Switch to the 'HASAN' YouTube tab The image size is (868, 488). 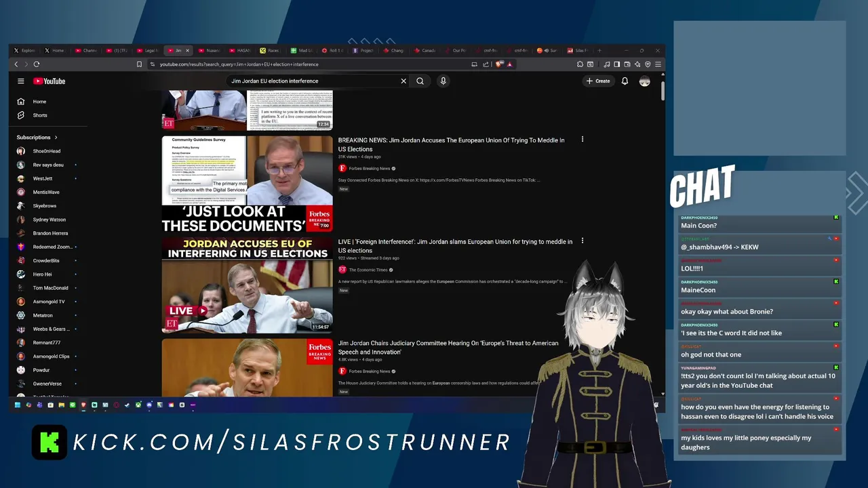[x=239, y=50]
